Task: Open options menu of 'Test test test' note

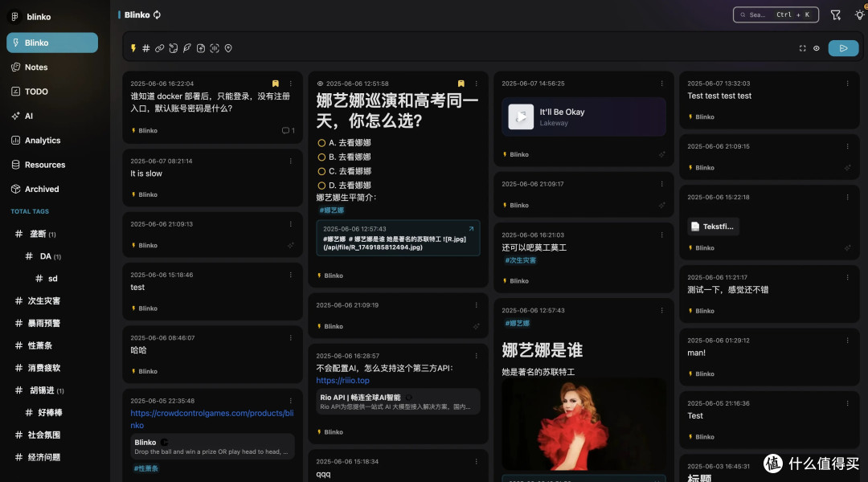Action: [x=847, y=84]
